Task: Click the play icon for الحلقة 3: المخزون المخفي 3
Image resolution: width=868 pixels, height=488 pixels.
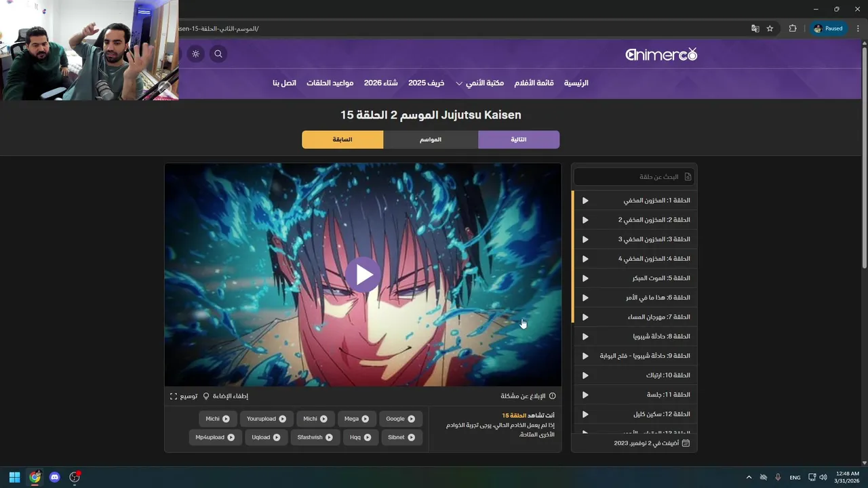Action: click(x=585, y=239)
